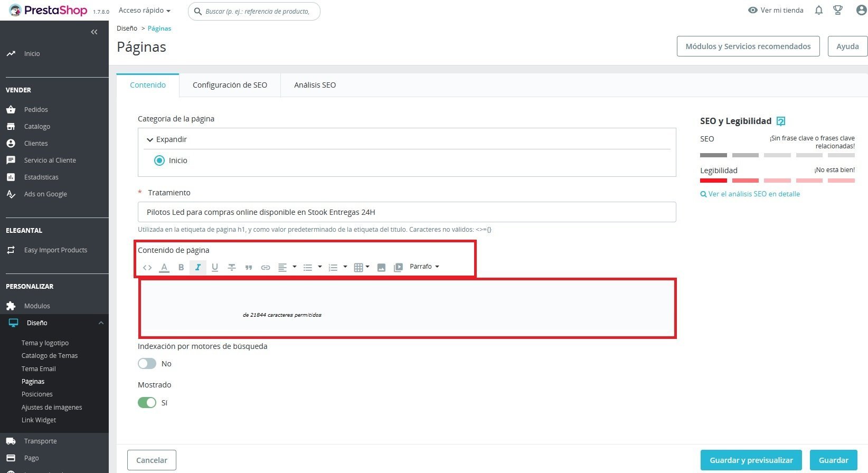Open the table dropdown arrow

tap(367, 267)
